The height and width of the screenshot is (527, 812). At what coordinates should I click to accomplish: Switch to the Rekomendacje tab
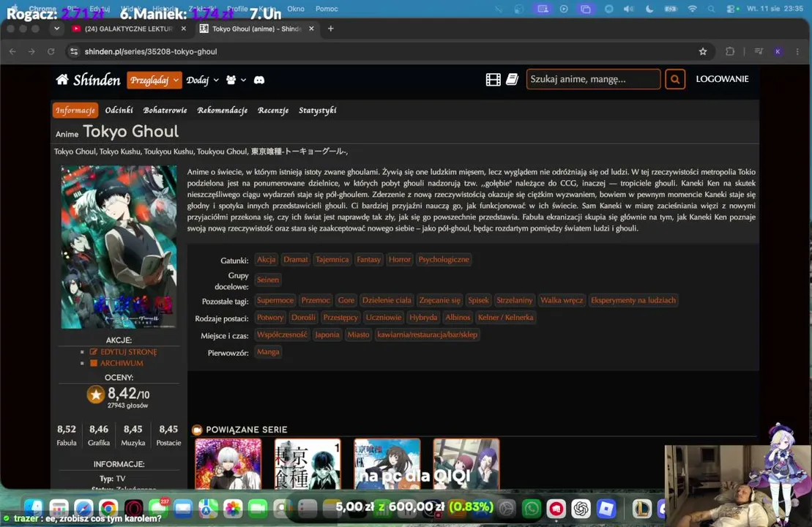222,111
